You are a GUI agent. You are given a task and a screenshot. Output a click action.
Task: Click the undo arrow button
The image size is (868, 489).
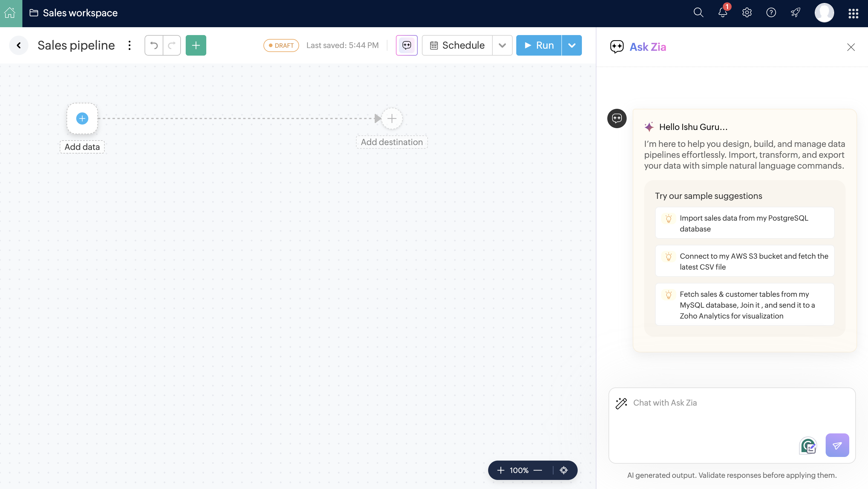click(154, 45)
